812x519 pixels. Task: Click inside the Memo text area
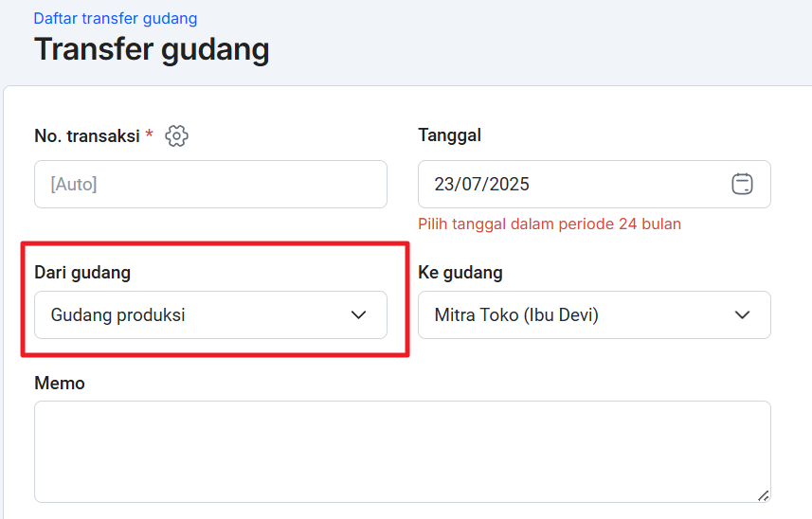402,451
